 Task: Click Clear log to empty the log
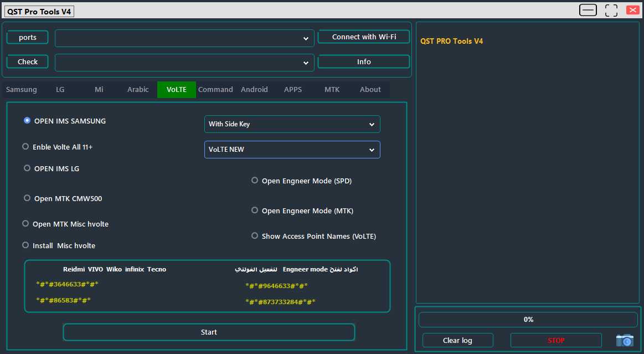457,340
